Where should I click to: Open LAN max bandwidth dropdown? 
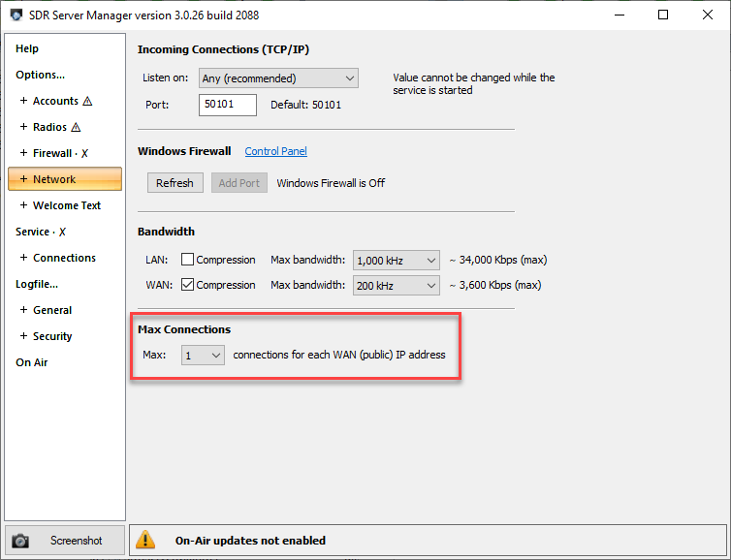(x=397, y=260)
